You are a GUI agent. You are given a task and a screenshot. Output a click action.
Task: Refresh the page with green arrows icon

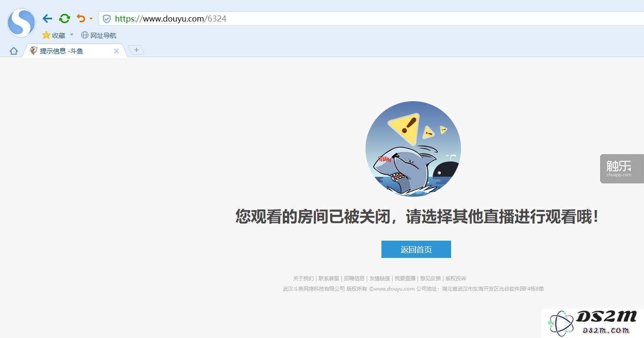coord(65,19)
